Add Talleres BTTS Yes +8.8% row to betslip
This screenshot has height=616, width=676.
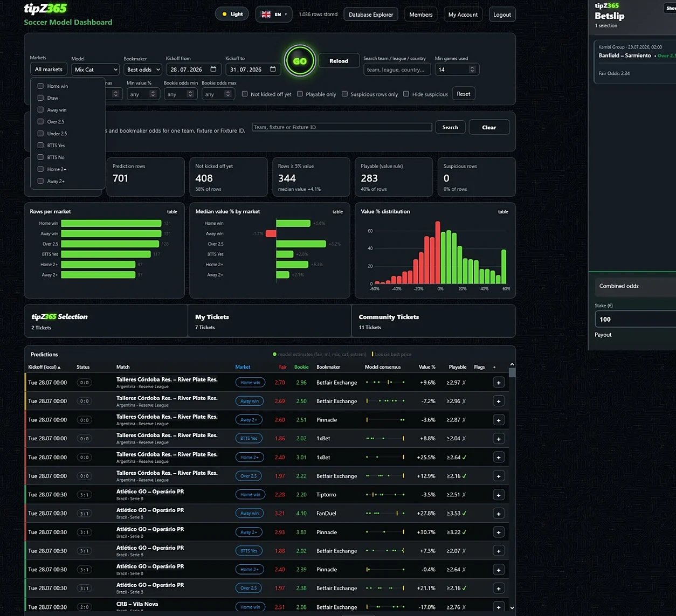click(x=499, y=439)
